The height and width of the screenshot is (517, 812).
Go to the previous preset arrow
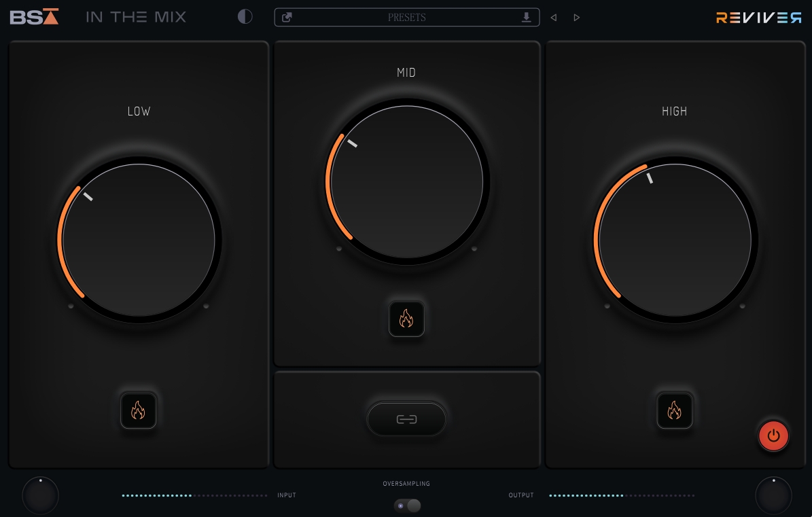pos(554,18)
